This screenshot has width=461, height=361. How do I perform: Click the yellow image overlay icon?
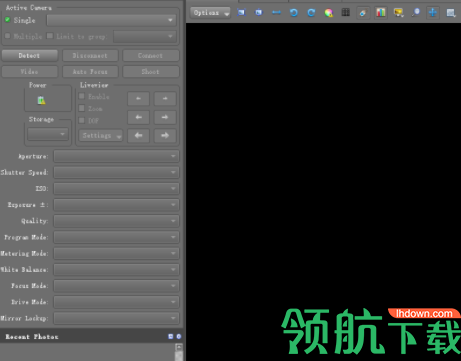pyautogui.click(x=398, y=13)
